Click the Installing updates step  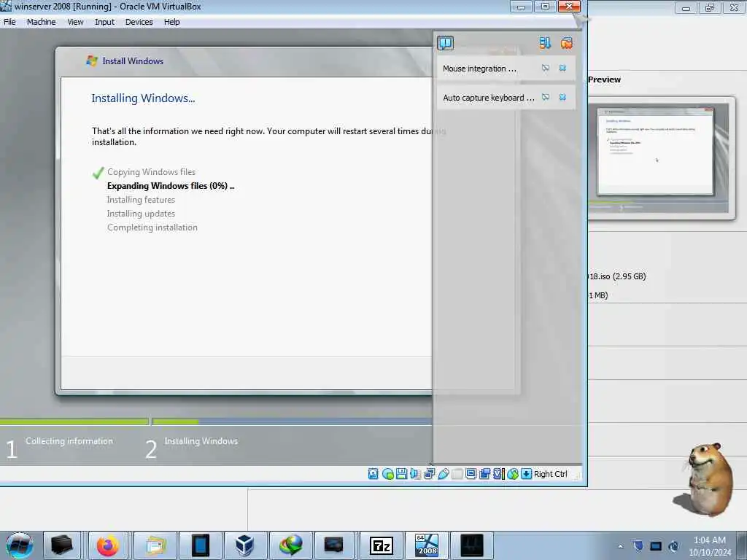(141, 214)
